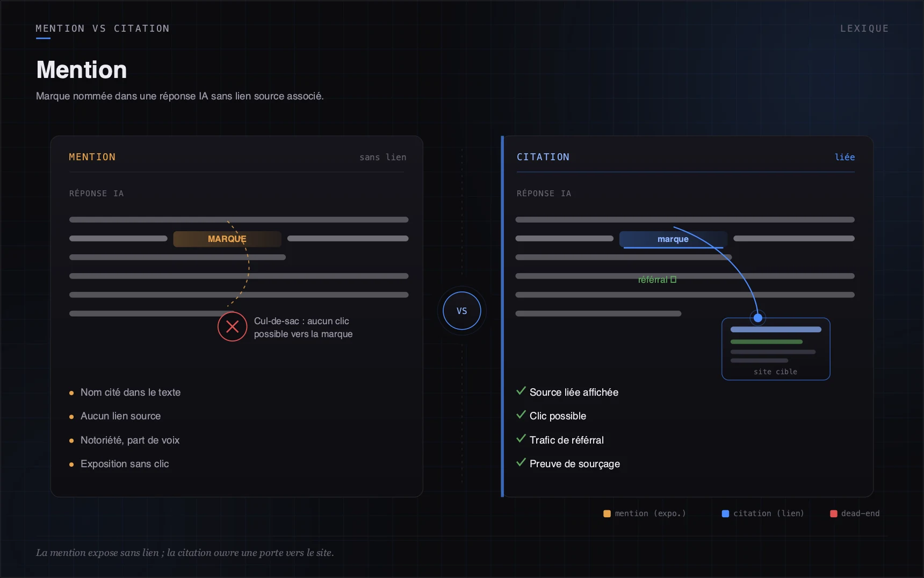
Task: Click the orange MARQUE highlighted tag
Action: point(227,239)
